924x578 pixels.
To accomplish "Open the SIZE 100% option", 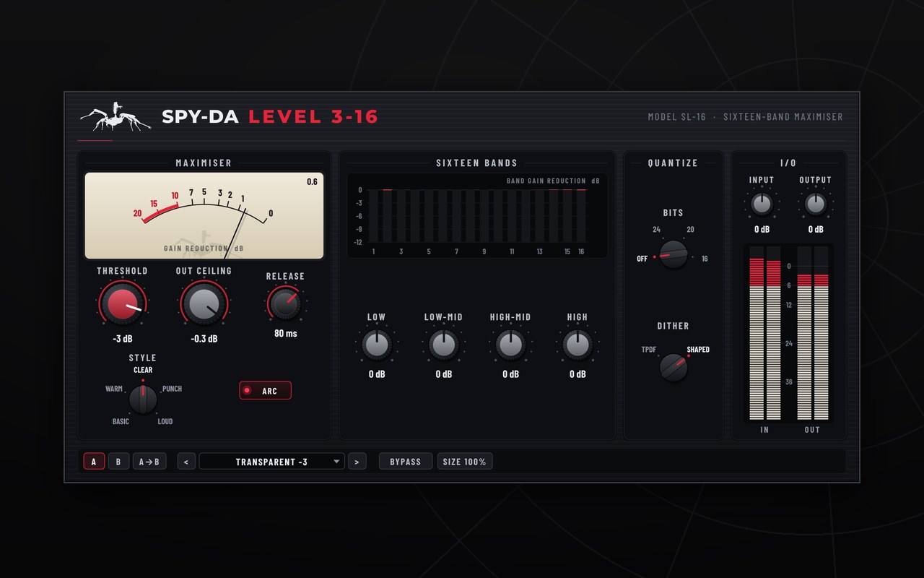I will 465,462.
